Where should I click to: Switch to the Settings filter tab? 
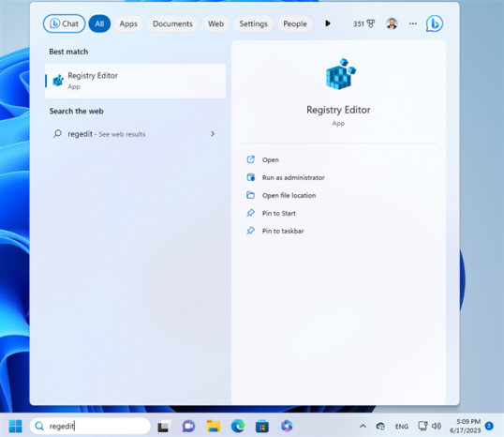coord(253,23)
